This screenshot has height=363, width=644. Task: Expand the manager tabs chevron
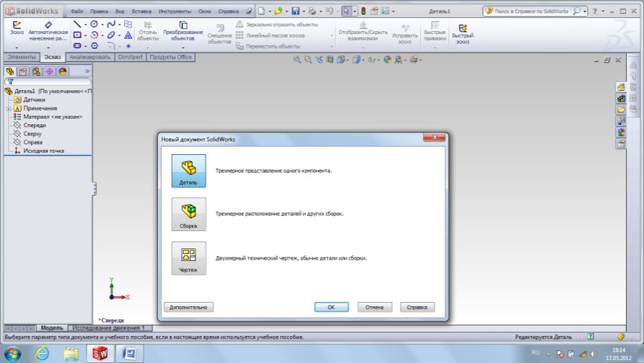click(87, 71)
